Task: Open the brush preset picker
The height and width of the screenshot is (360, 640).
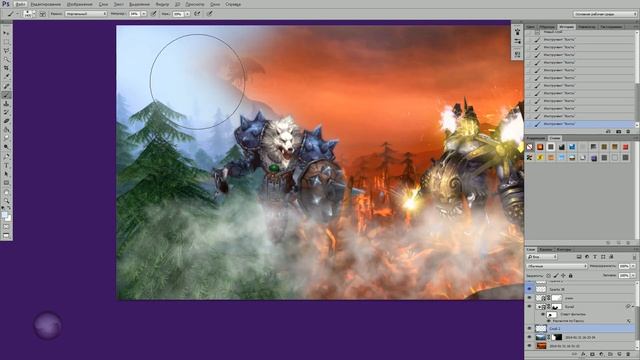Action: (x=29, y=13)
